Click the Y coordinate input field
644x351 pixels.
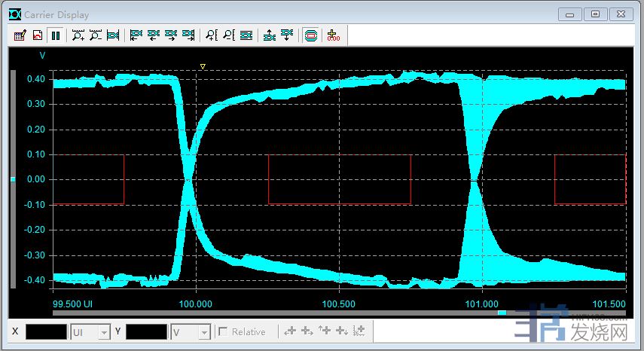tap(146, 331)
